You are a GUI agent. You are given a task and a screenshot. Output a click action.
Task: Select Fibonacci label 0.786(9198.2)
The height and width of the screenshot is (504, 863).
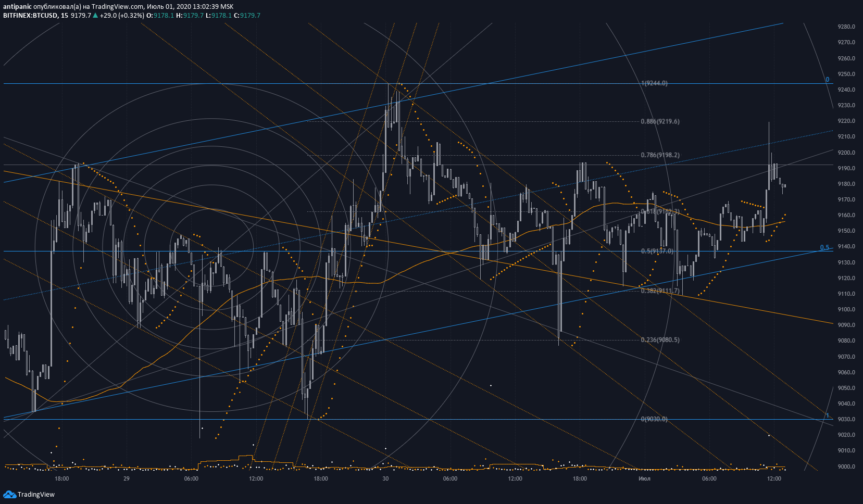click(660, 155)
